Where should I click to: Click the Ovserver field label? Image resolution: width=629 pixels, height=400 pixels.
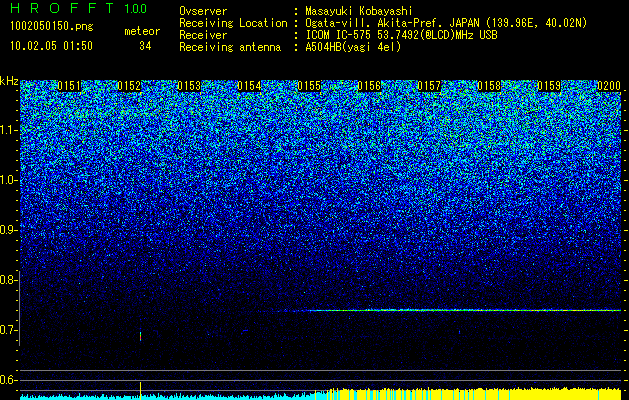pyautogui.click(x=203, y=11)
